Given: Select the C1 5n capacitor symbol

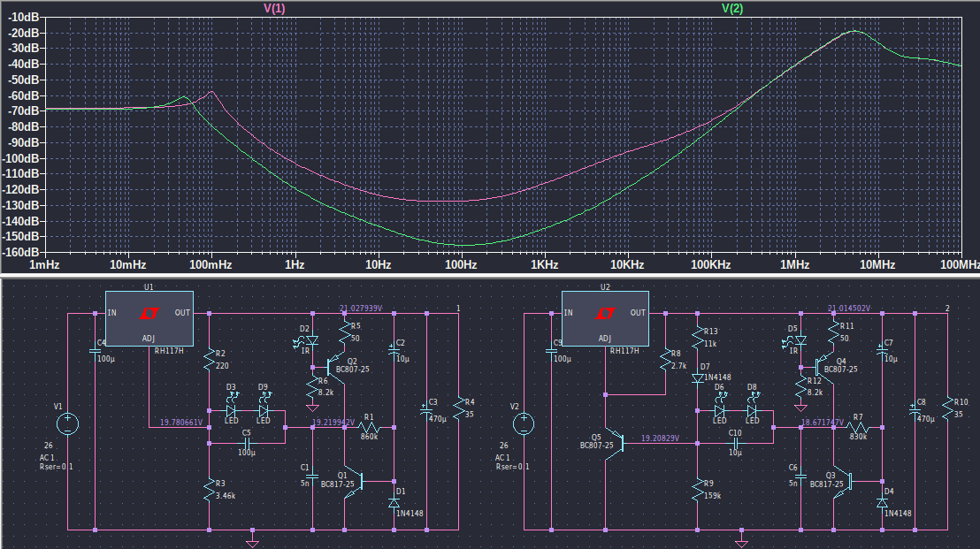Looking at the screenshot, I should pos(312,476).
